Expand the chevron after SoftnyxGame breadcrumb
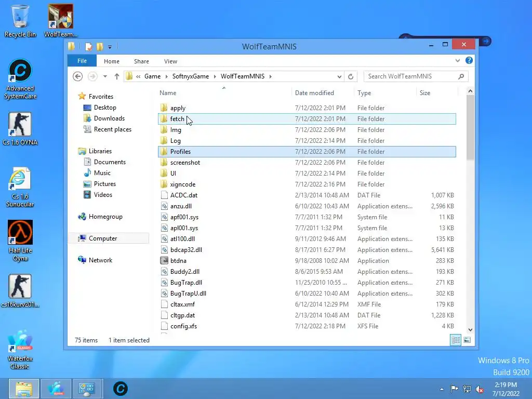Viewport: 532px width, 399px height. tap(215, 76)
